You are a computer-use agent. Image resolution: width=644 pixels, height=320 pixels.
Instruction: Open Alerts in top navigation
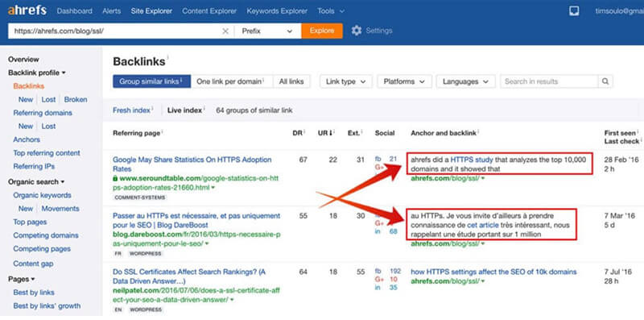pyautogui.click(x=112, y=11)
